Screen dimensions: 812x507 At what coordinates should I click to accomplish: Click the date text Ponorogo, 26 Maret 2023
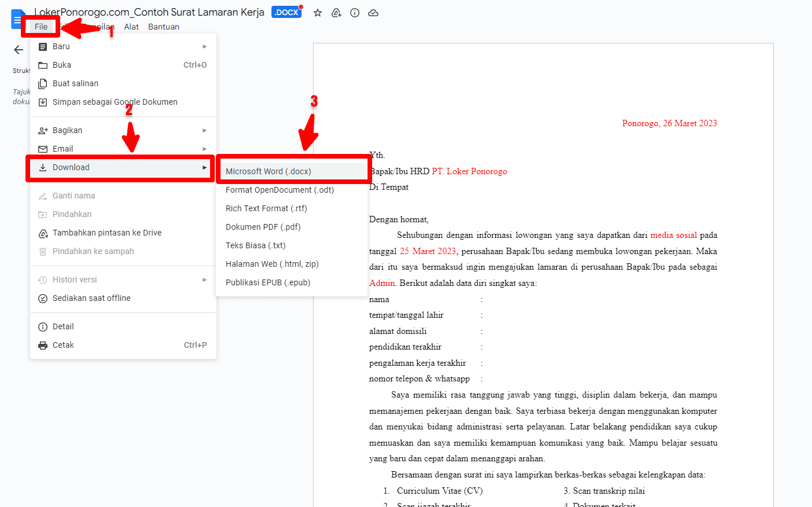[x=670, y=123]
